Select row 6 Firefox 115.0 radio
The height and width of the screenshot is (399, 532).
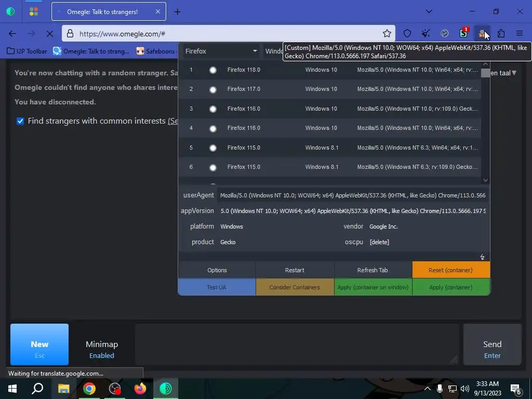click(212, 167)
